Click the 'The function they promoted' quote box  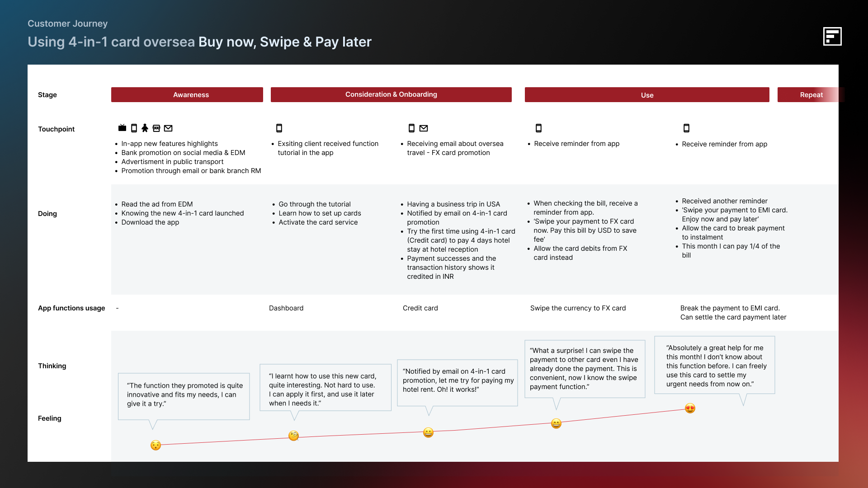(x=184, y=394)
